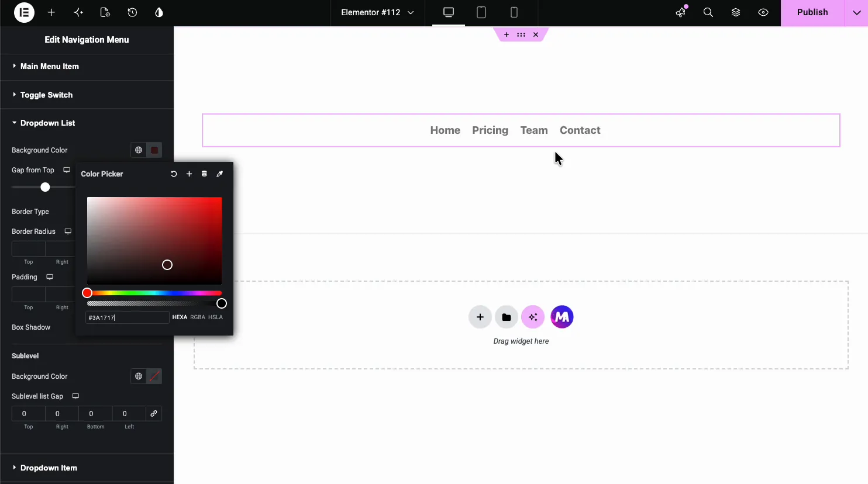Expand the Toggle Switch section
This screenshot has width=868, height=484.
(x=87, y=95)
